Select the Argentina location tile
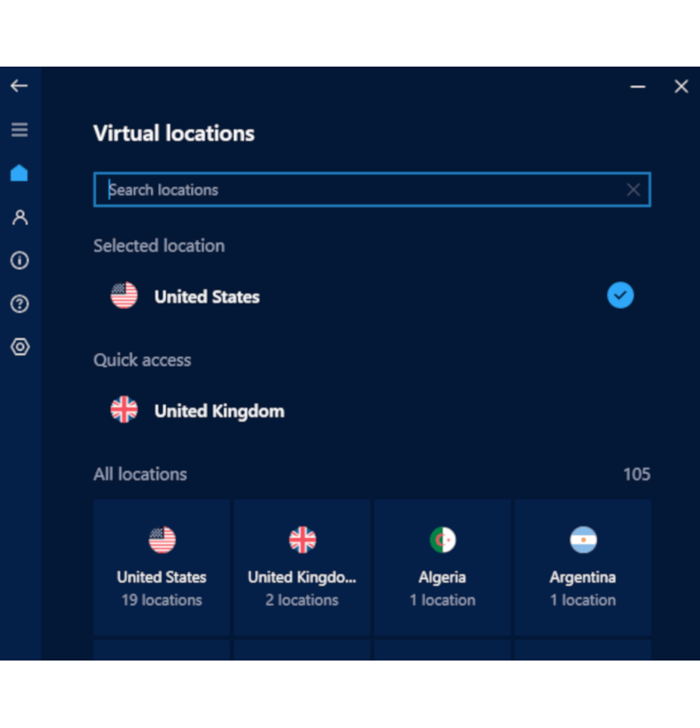 [x=583, y=567]
